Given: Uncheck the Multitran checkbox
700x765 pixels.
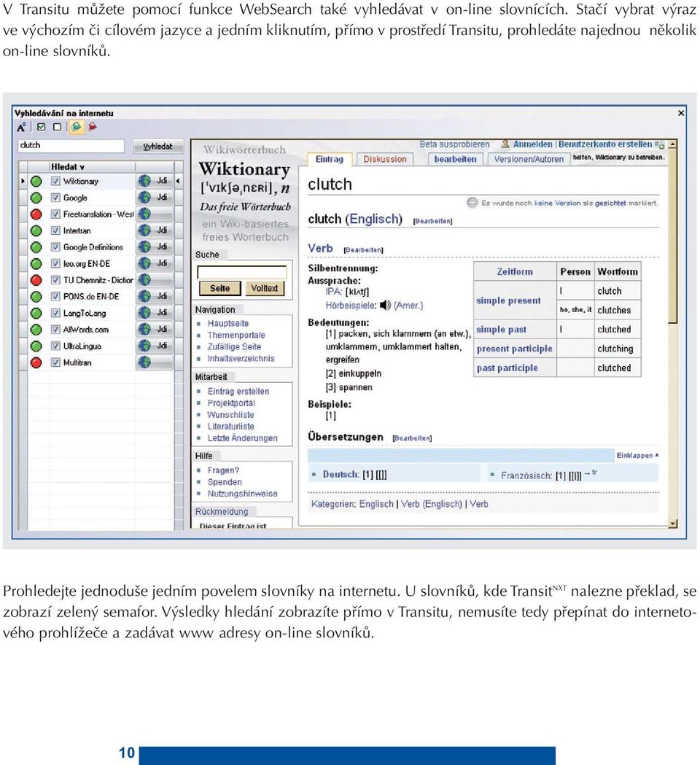Looking at the screenshot, I should pos(55,362).
